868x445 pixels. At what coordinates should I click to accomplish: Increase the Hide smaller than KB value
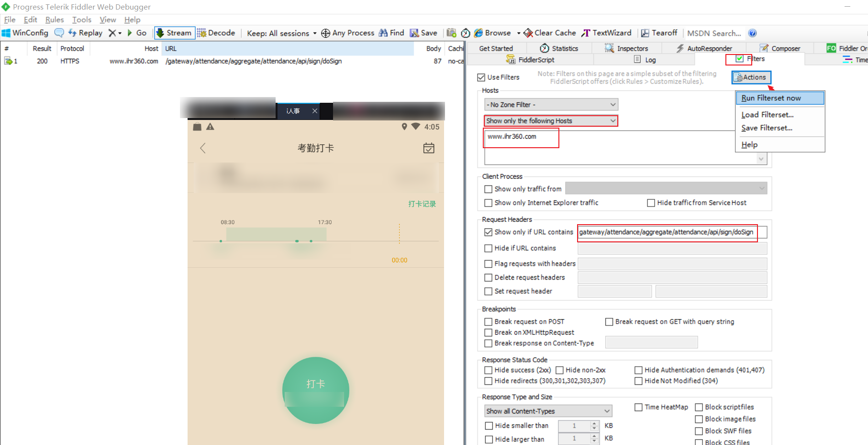594,423
